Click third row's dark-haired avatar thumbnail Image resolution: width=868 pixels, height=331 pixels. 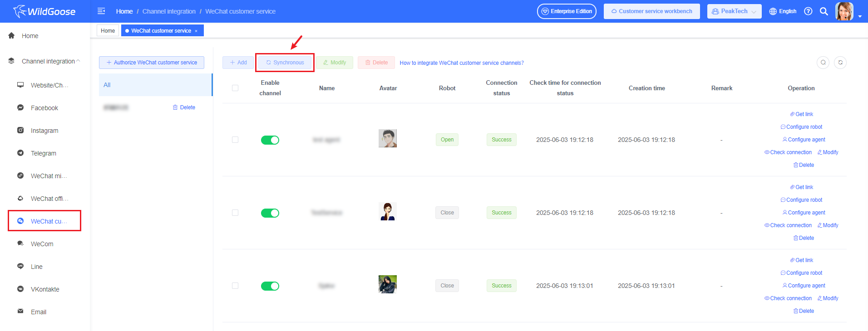coord(388,284)
